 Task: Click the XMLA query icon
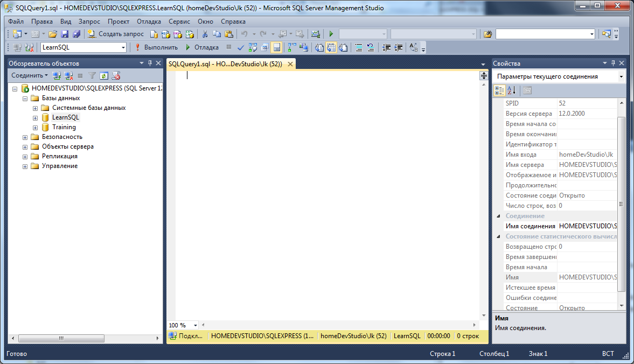click(x=190, y=34)
